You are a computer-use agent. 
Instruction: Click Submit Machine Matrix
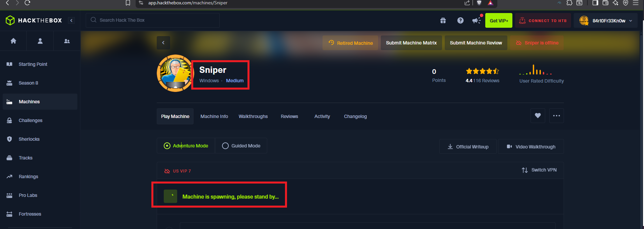411,43
